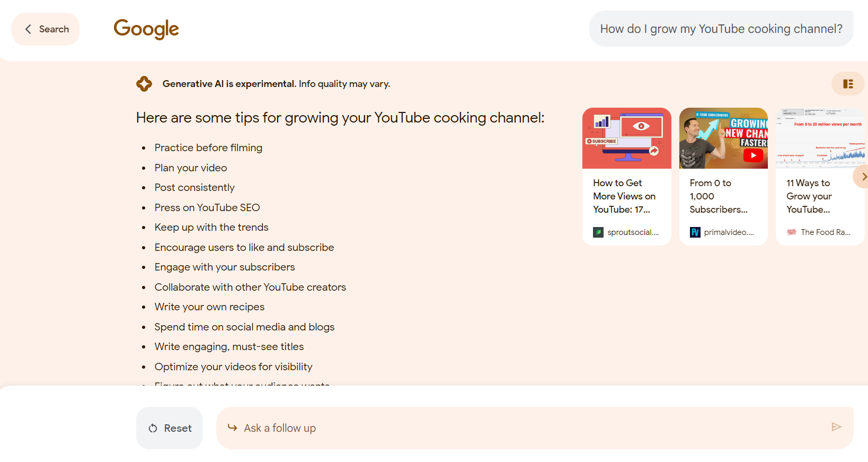Click the query box about YouTube cooking channel
Image resolution: width=868 pixels, height=462 pixels.
(x=721, y=29)
